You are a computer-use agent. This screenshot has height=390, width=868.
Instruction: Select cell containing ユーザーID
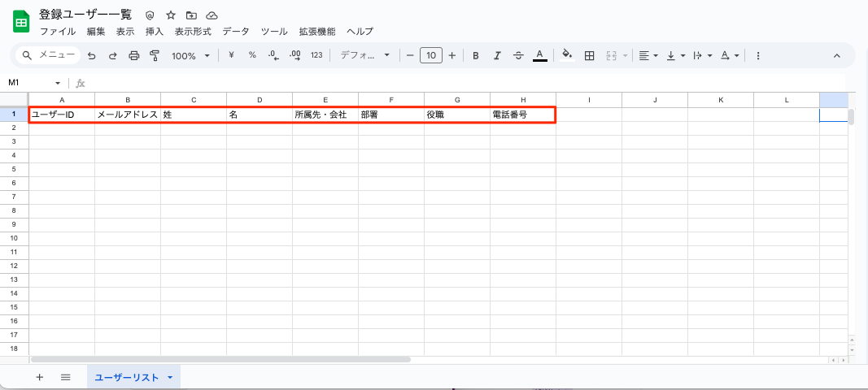[62, 115]
